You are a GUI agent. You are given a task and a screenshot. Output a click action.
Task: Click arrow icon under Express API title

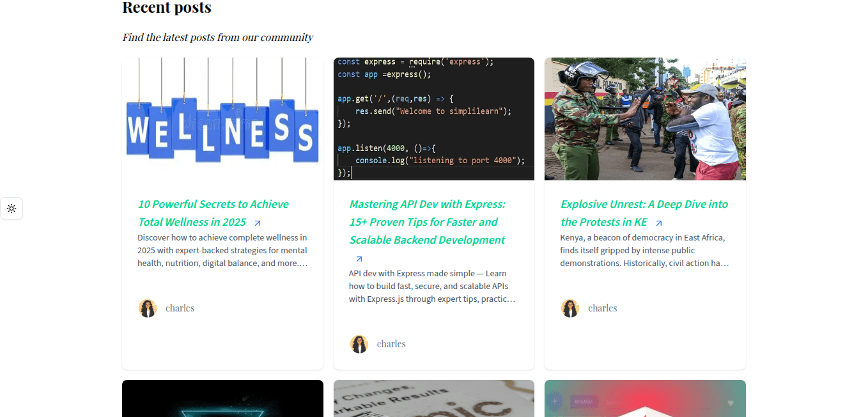tap(359, 259)
